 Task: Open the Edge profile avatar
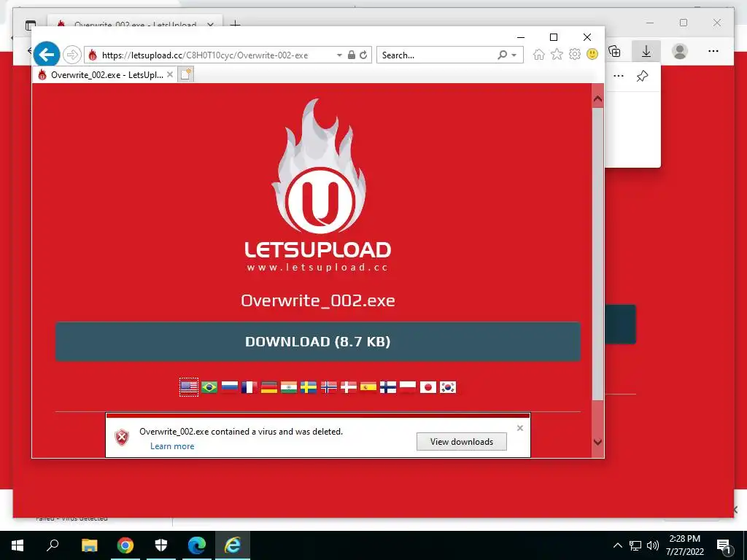click(680, 51)
